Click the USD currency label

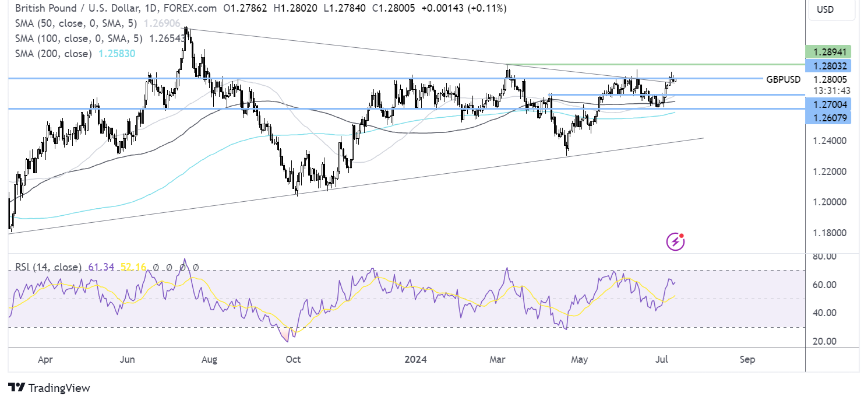[825, 9]
